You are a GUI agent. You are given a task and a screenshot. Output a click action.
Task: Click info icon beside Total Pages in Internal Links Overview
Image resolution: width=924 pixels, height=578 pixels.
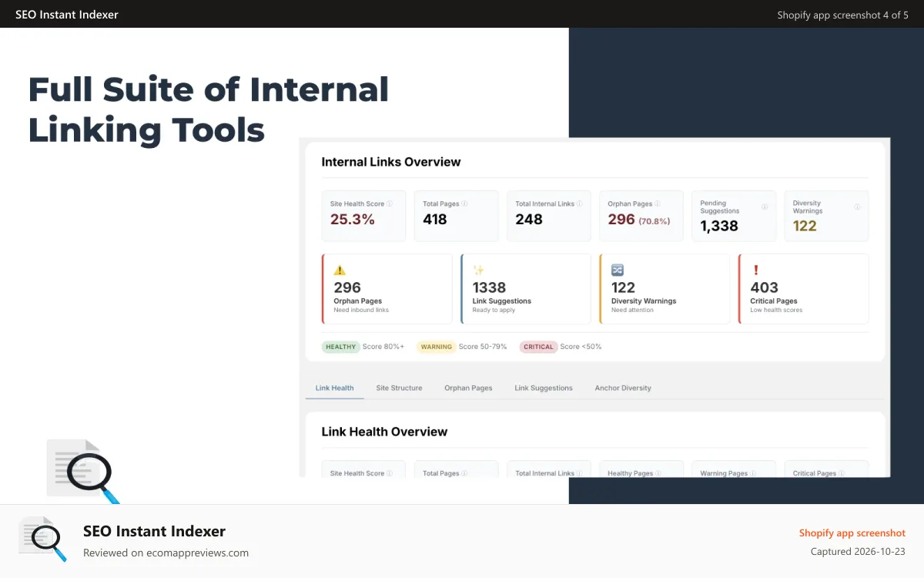click(464, 204)
